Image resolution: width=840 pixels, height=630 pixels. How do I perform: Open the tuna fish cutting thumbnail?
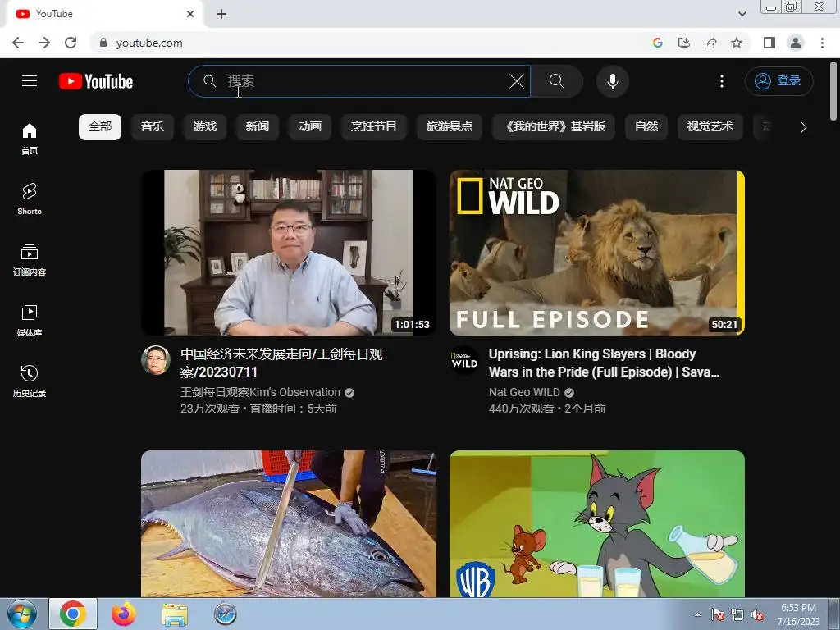pyautogui.click(x=289, y=523)
